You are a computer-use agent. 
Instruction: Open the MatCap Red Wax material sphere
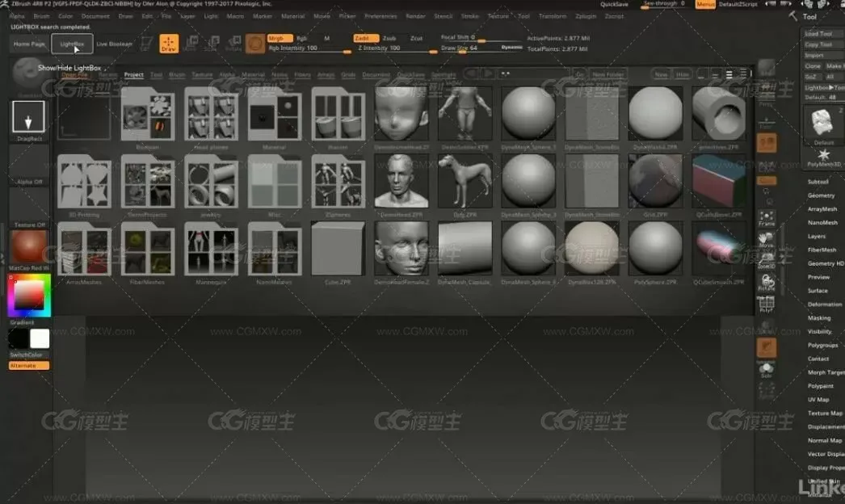point(28,247)
